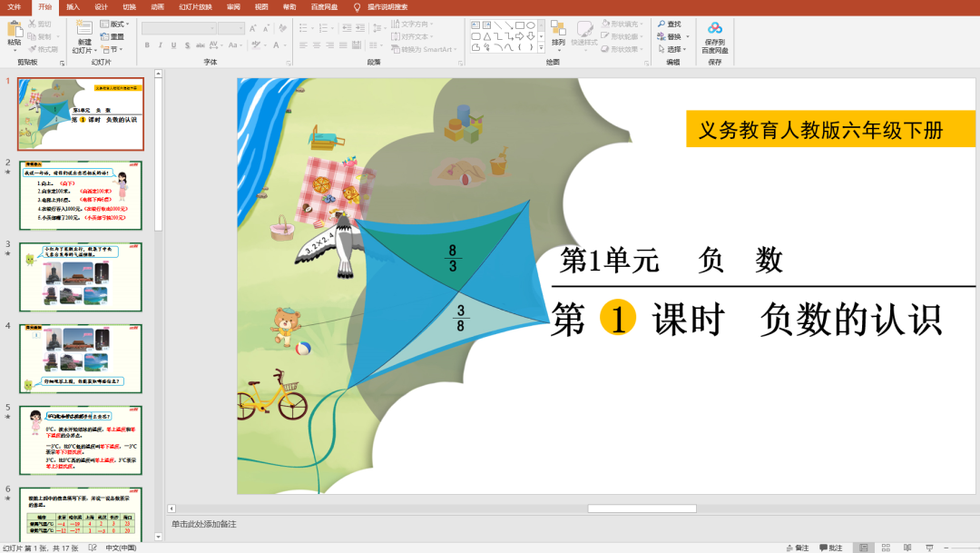The image size is (980, 553).
Task: Toggle center text alignment
Action: [x=316, y=44]
